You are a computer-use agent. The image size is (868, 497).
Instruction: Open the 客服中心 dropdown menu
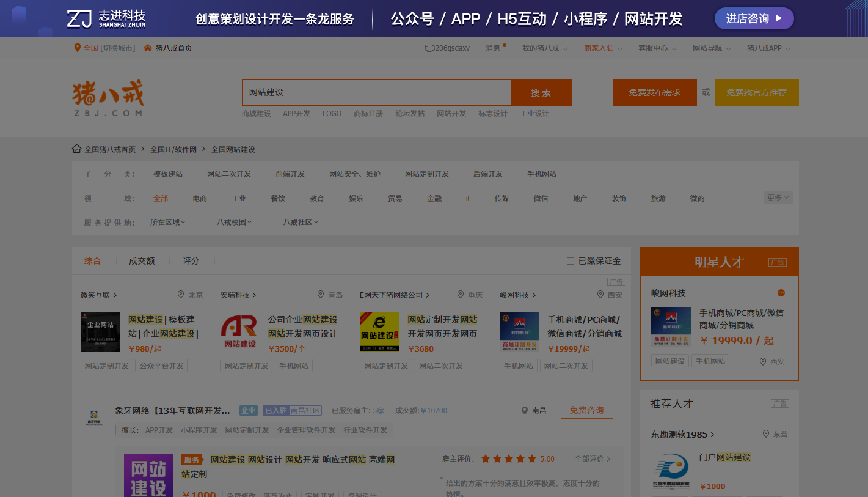pyautogui.click(x=657, y=48)
